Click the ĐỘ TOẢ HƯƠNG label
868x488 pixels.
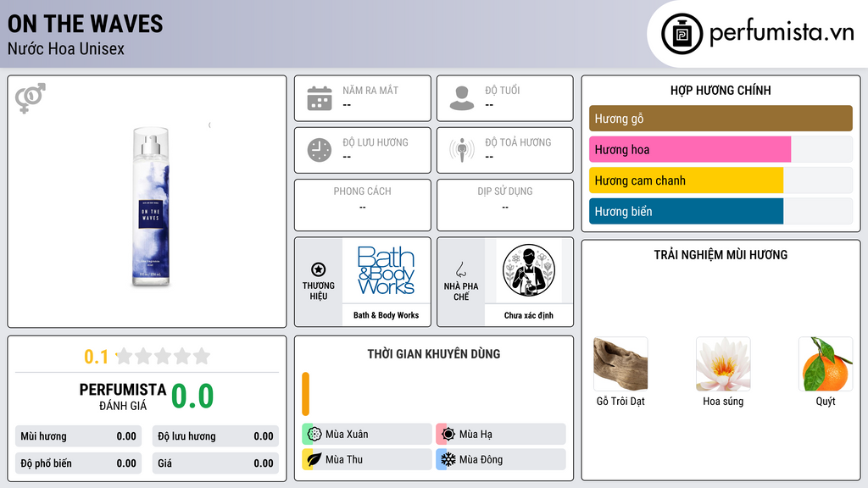tap(518, 142)
